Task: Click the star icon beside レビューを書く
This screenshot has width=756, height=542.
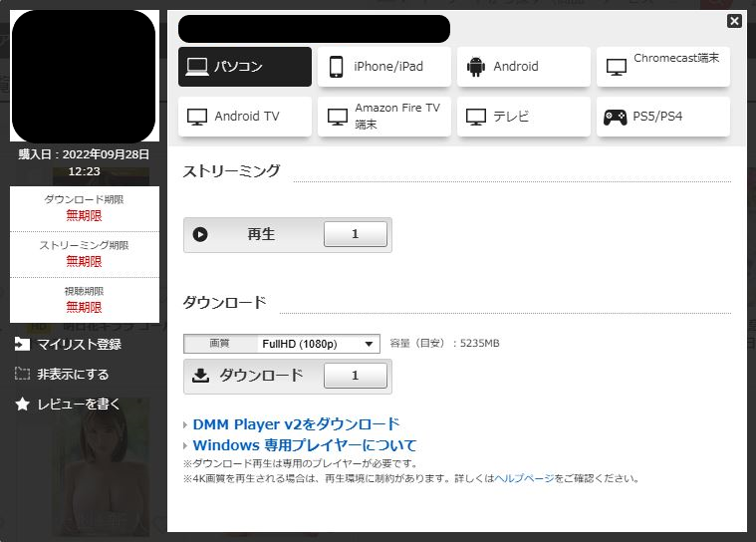Action: pos(22,405)
